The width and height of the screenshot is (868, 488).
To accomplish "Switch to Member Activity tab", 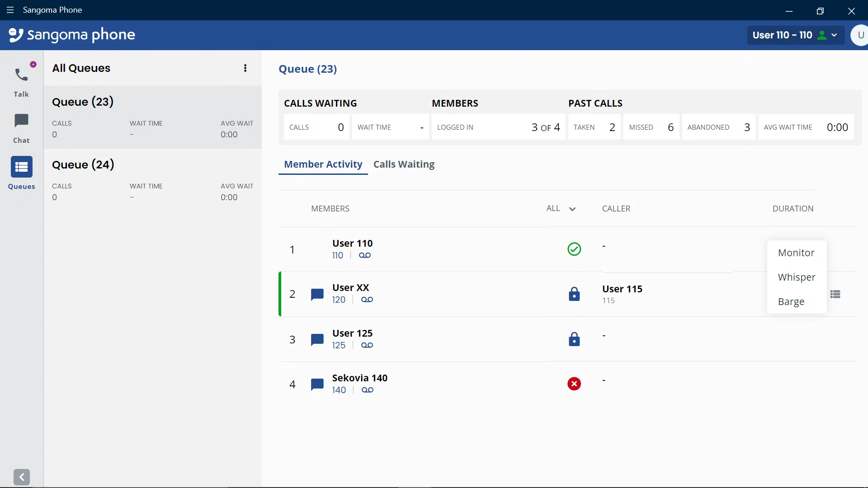I will (x=323, y=164).
